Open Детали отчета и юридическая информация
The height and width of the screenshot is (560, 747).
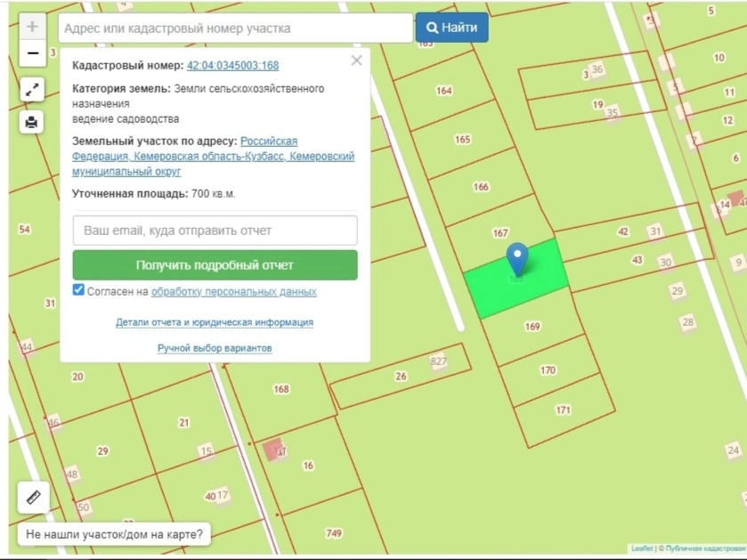coord(215,322)
